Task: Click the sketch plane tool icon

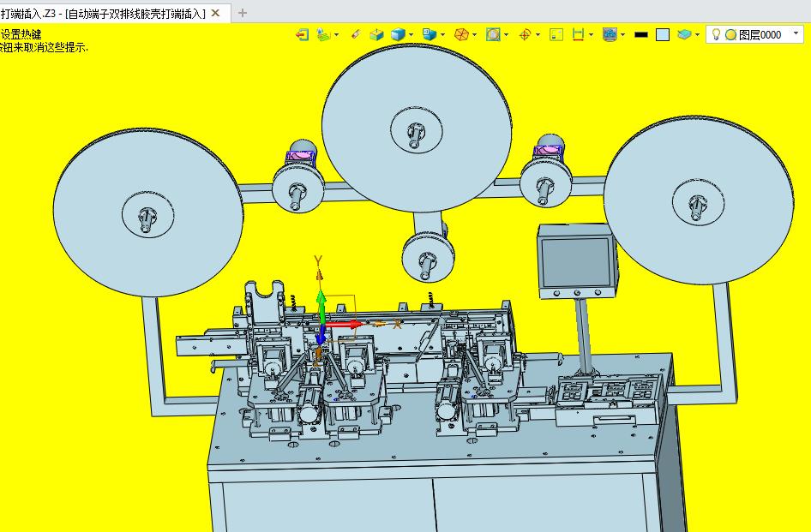Action: 324,34
